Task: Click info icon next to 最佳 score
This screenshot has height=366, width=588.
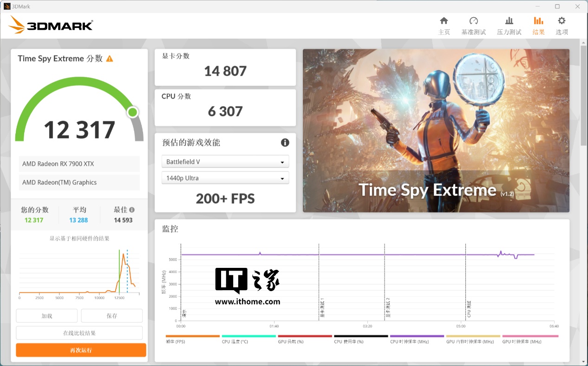Action: [132, 210]
